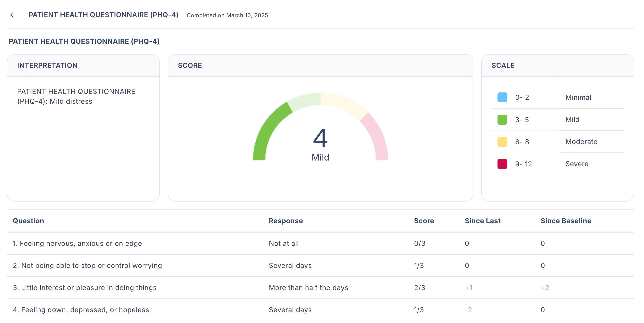644x323 pixels.
Task: Click the Since Last column header
Action: [x=482, y=221]
